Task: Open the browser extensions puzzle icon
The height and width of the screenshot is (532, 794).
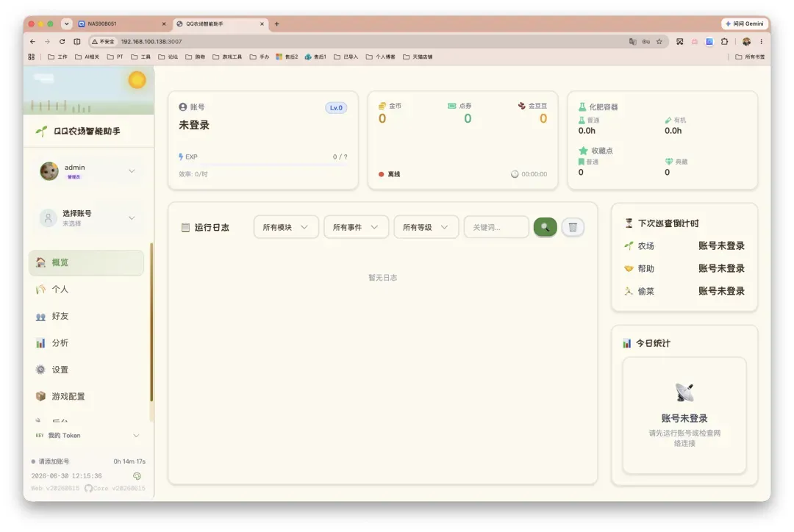Action: point(725,41)
